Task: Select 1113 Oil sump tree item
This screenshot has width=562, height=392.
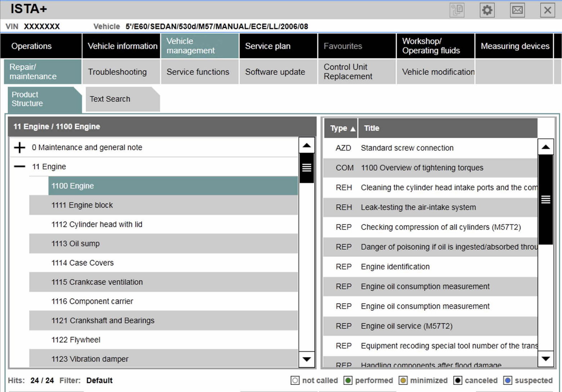Action: [163, 244]
